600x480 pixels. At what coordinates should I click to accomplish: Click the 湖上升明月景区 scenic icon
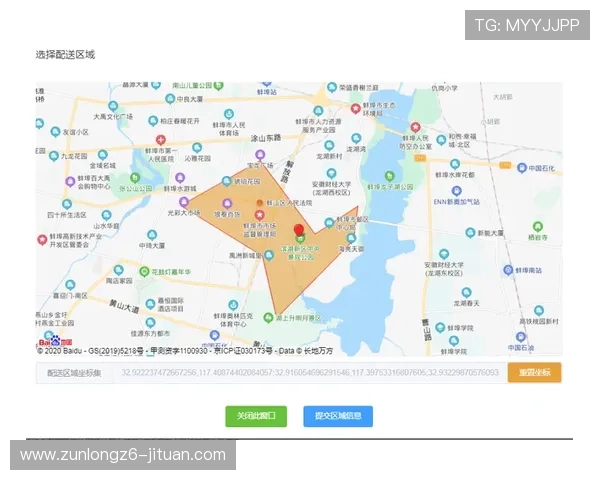pyautogui.click(x=268, y=318)
